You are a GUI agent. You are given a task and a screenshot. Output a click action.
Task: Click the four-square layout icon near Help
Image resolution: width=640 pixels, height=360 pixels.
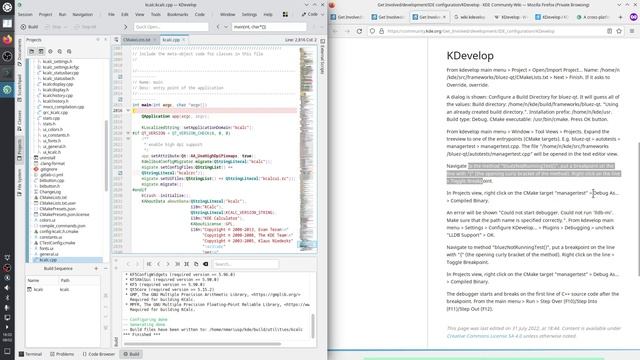tap(285, 14)
